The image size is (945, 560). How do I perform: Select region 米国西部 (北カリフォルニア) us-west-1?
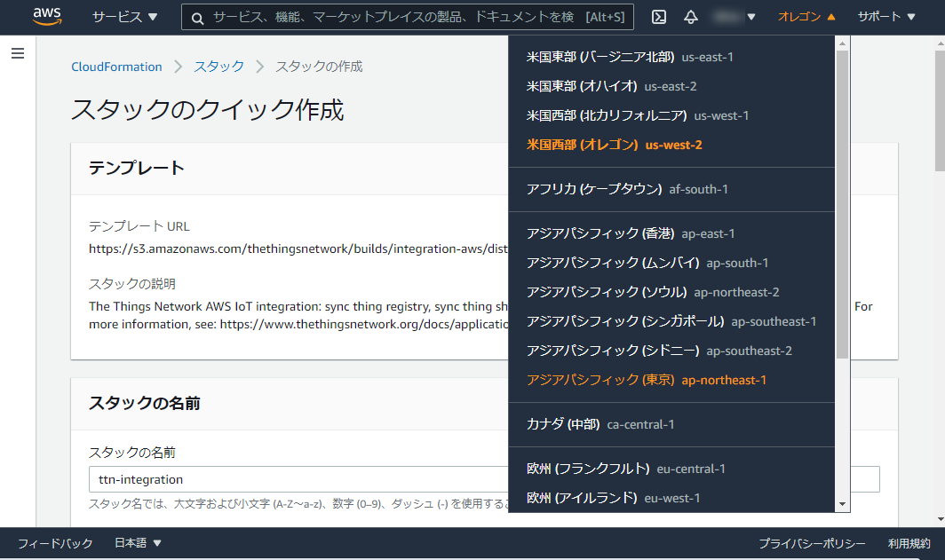tap(671, 115)
